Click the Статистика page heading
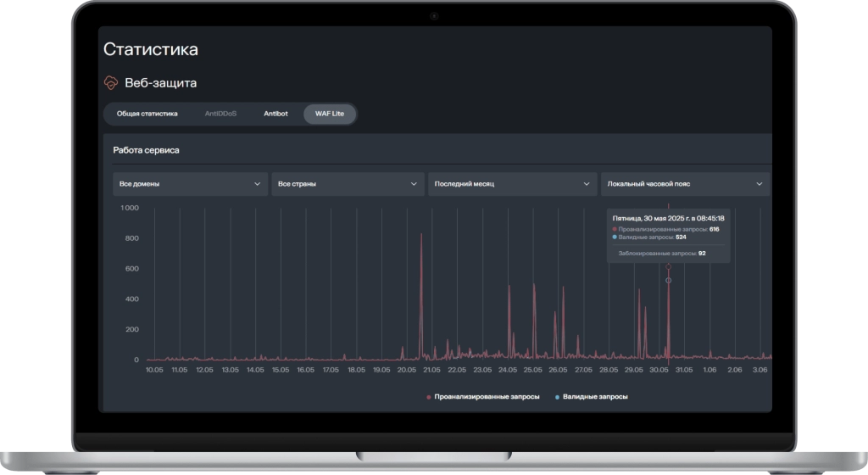This screenshot has width=868, height=475. [x=151, y=49]
